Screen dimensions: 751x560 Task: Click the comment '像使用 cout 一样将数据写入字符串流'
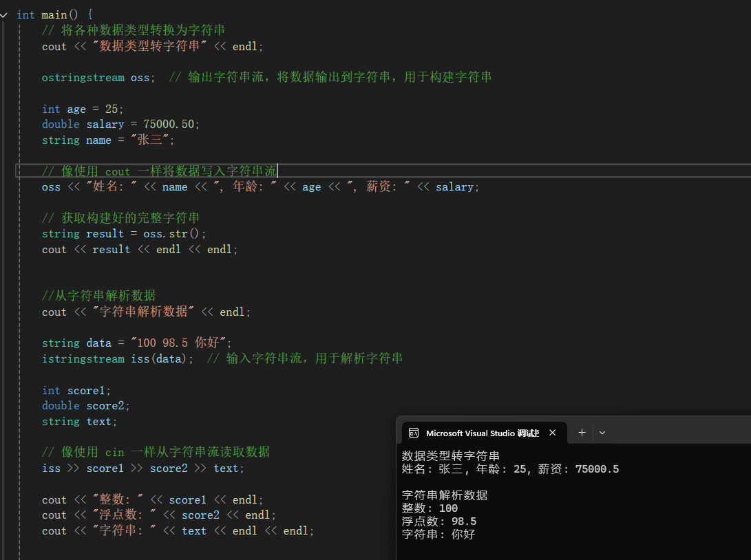point(159,171)
